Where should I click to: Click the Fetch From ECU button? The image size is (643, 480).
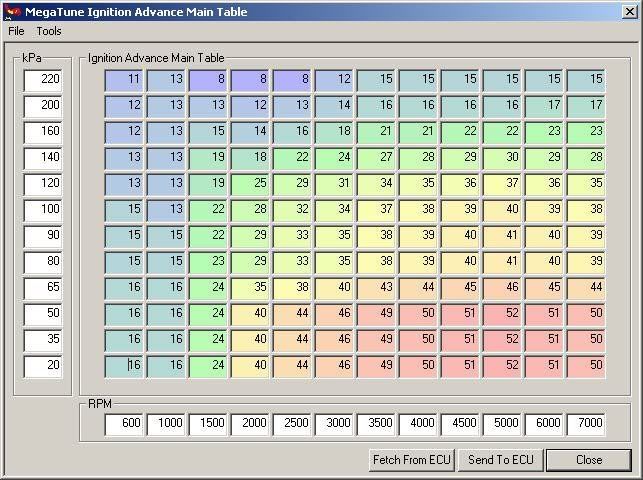point(412,460)
